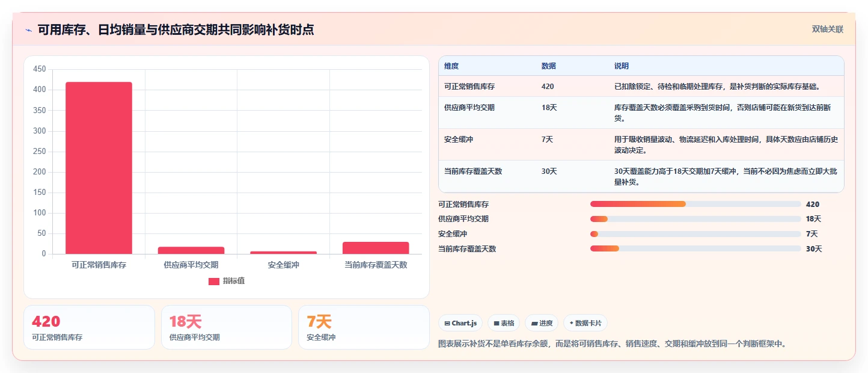Screen dimensions: 868x373
Task: Click the 数据 column header
Action: click(x=549, y=66)
